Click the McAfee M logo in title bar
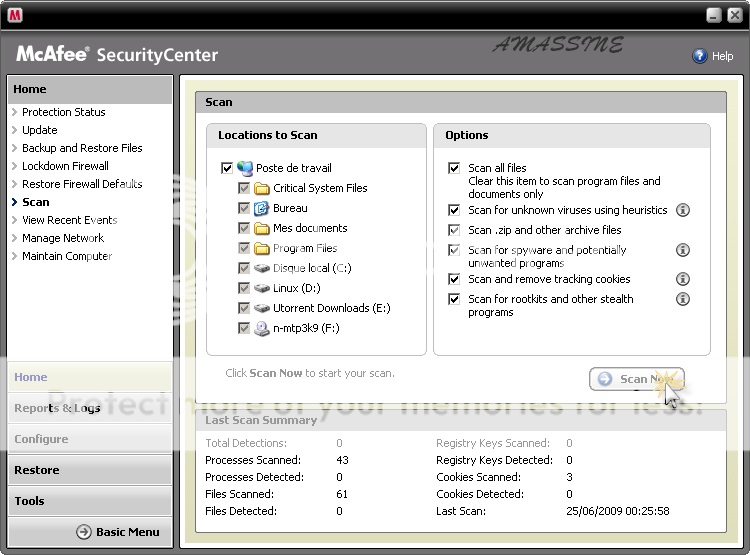 pyautogui.click(x=15, y=15)
